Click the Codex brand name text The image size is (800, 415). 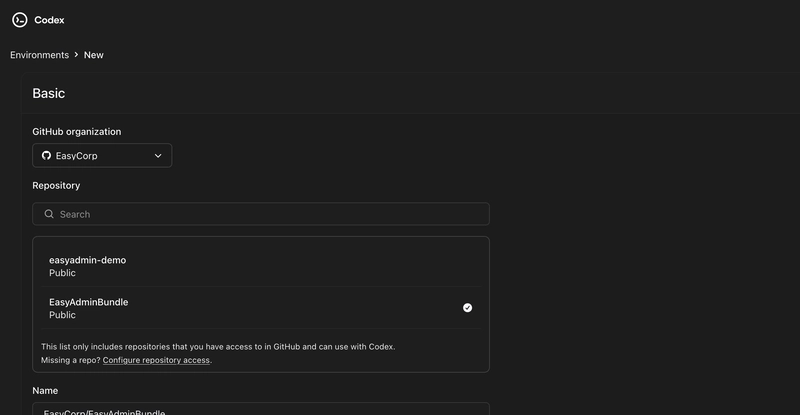coord(49,20)
